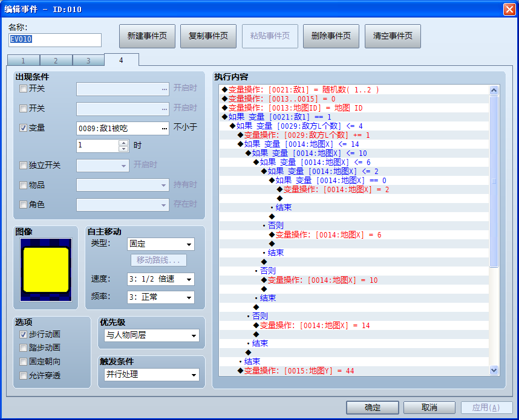Open the 触发条件 dropdown showing 并行处理

click(152, 375)
